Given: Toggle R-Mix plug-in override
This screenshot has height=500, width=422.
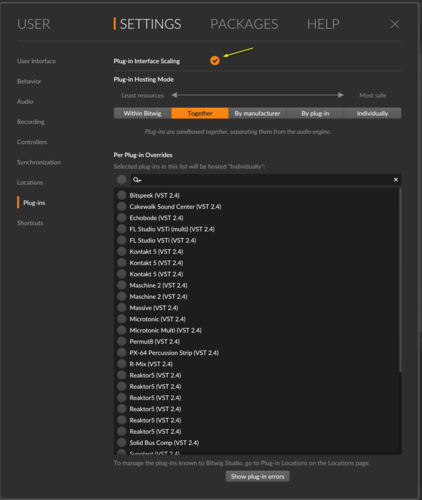Looking at the screenshot, I should click(122, 364).
